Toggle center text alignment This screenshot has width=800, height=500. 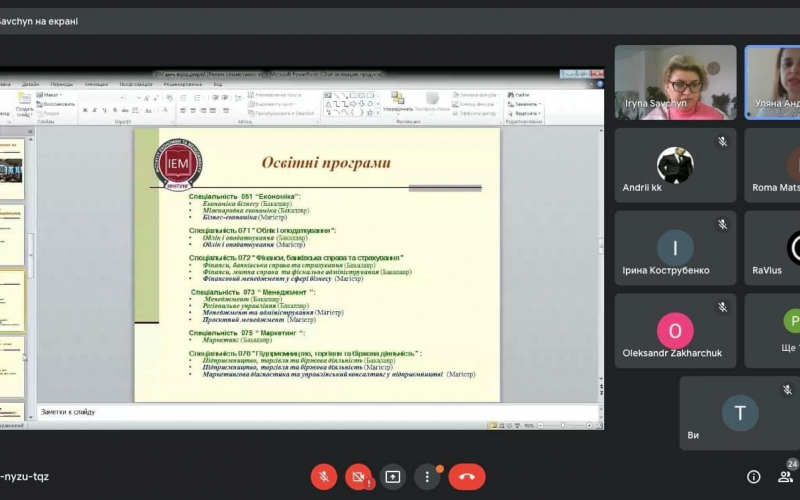pyautogui.click(x=192, y=110)
